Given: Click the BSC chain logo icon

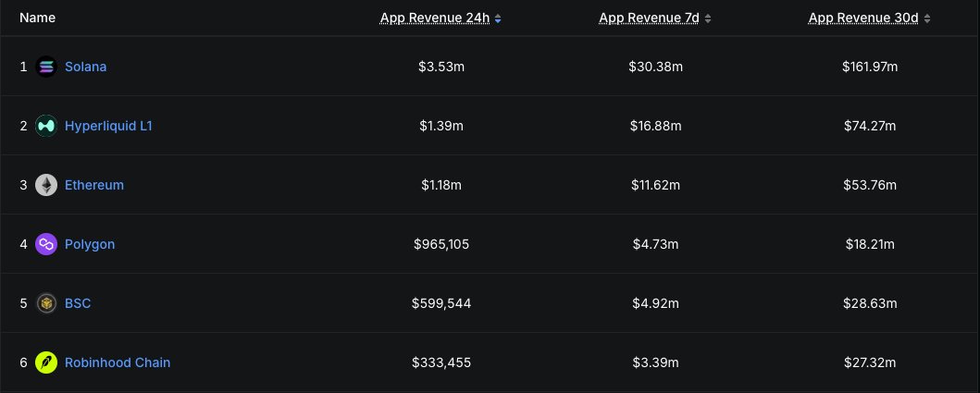Looking at the screenshot, I should tap(46, 303).
